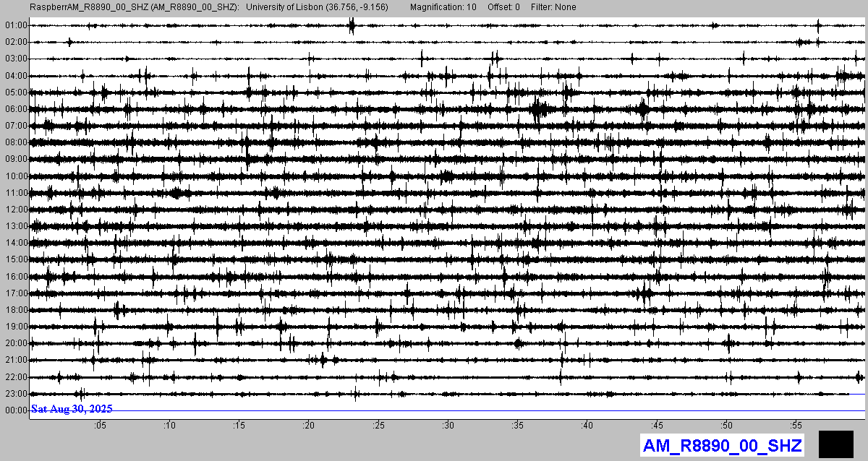Click the 12:00 hour trace label

pos(15,210)
